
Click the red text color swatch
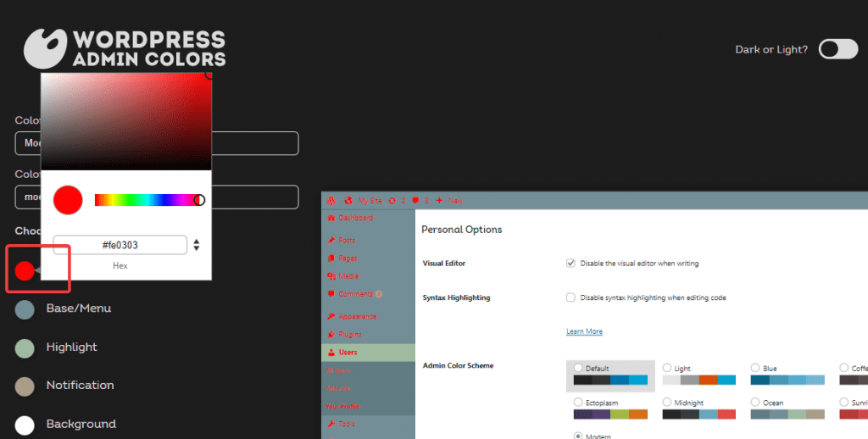[25, 270]
